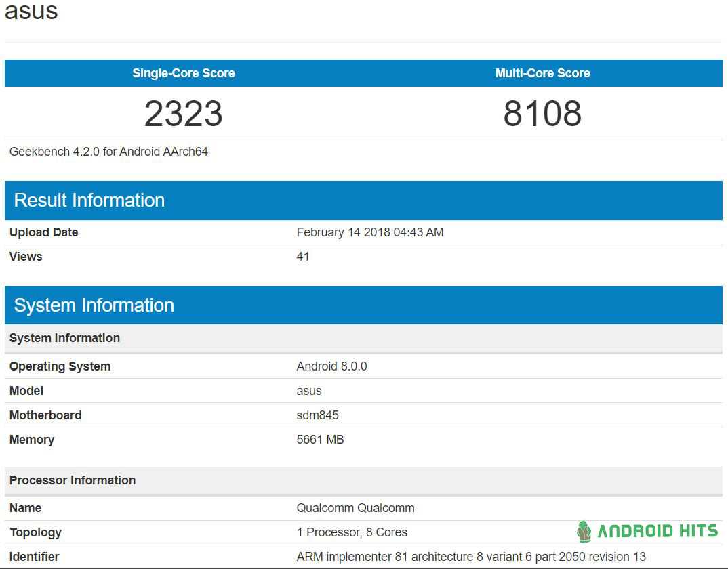Select the Single-Core Score header
The height and width of the screenshot is (569, 728).
coord(184,73)
